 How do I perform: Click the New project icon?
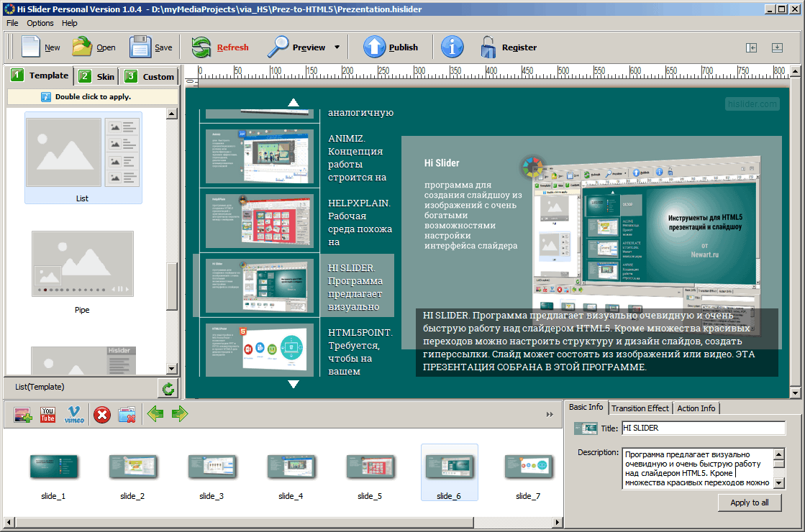(x=31, y=47)
